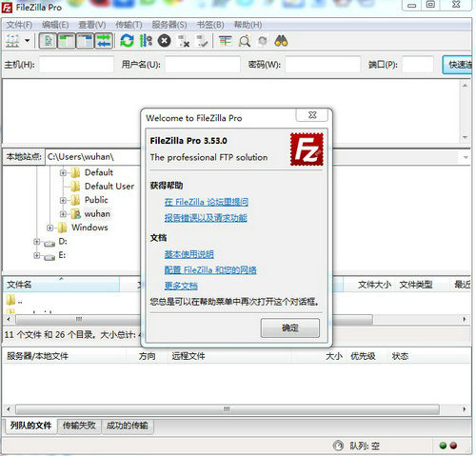The image size is (476, 456).
Task: Select the wuhan user folder
Action: (x=97, y=214)
